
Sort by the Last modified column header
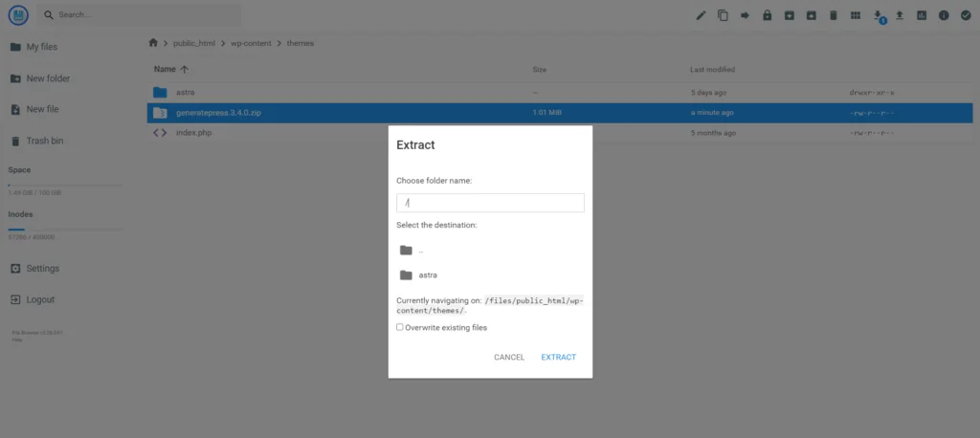(x=712, y=70)
